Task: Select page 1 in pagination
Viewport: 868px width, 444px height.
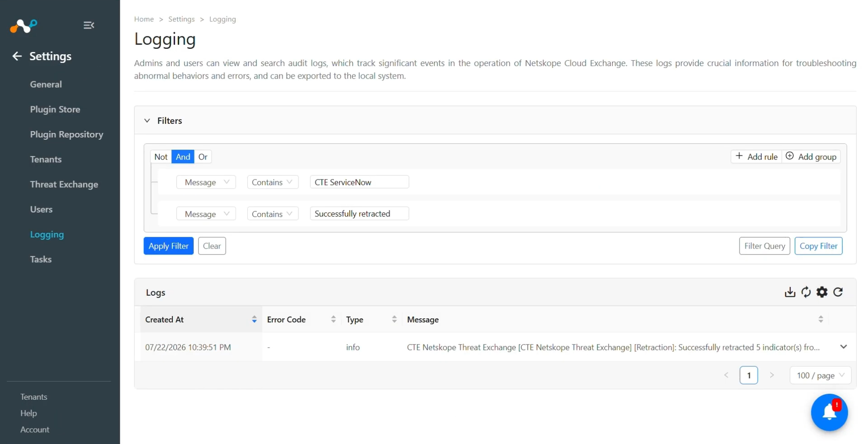Action: click(749, 375)
